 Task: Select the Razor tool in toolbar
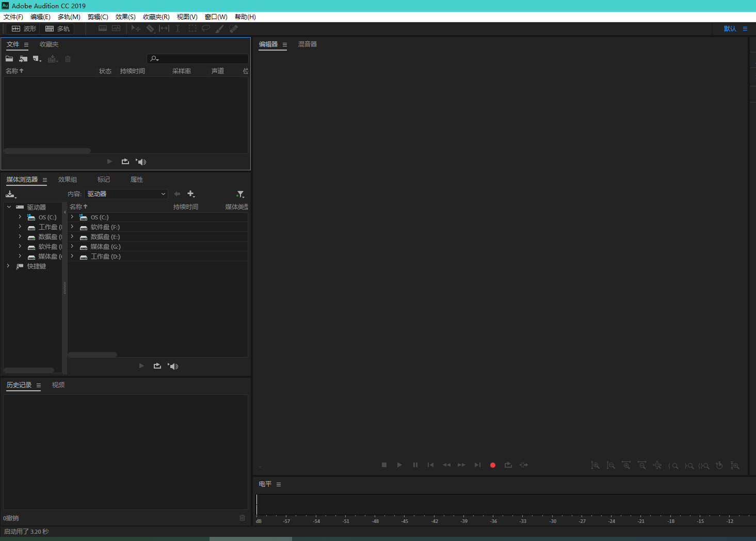[x=150, y=29]
